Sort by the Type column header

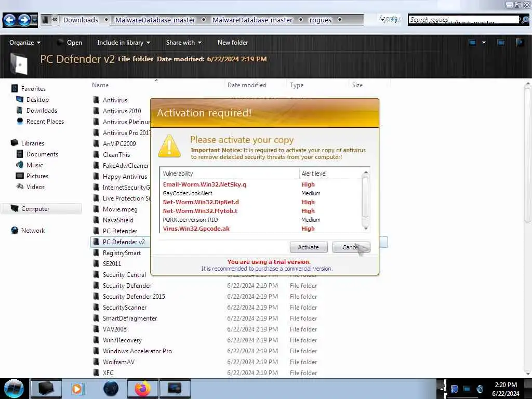tap(297, 85)
